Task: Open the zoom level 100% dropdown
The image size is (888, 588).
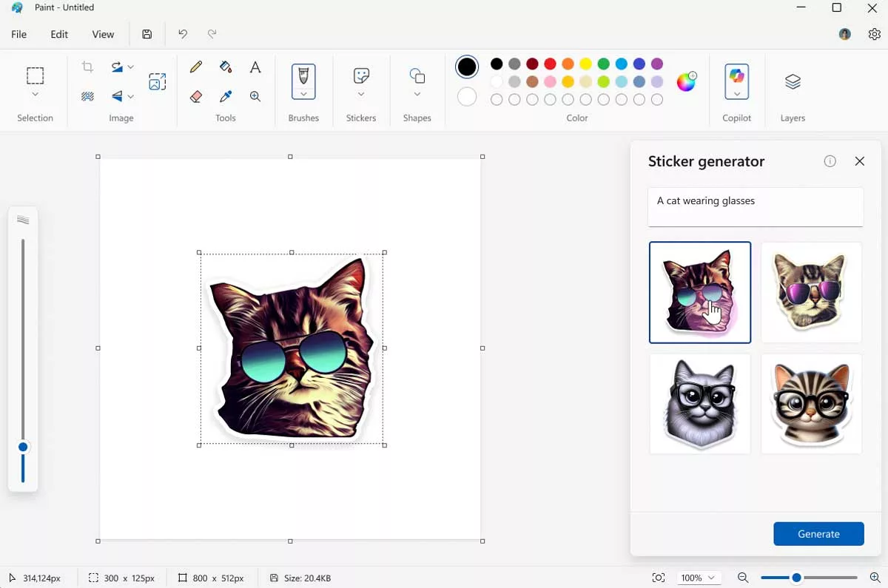Action: (x=699, y=578)
